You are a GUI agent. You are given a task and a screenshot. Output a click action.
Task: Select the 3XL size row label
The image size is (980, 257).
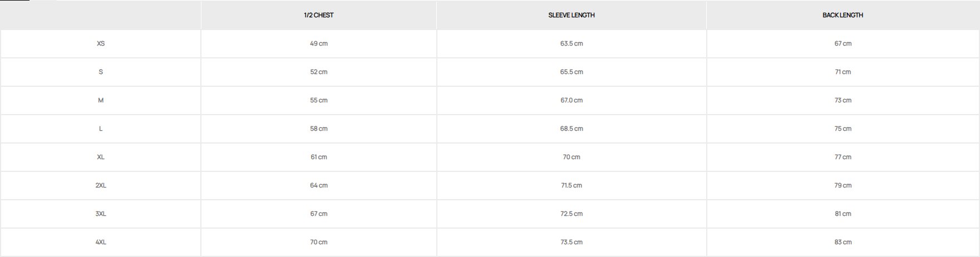[x=101, y=214]
